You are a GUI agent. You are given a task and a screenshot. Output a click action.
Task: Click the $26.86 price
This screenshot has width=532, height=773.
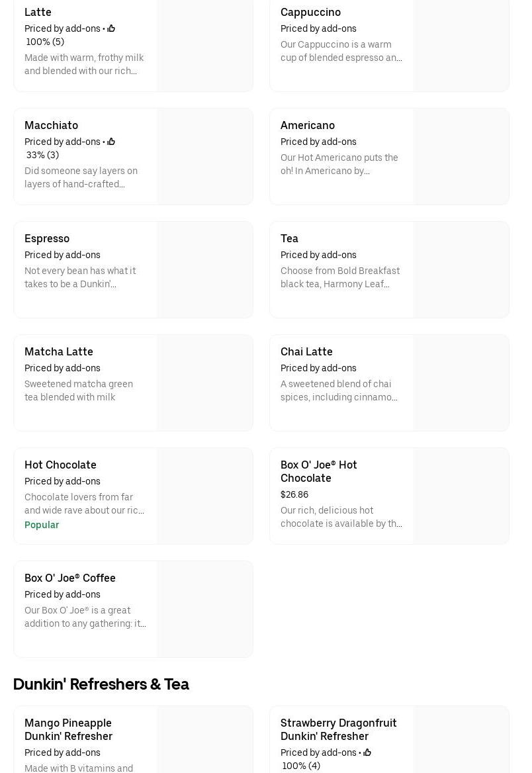tap(294, 494)
